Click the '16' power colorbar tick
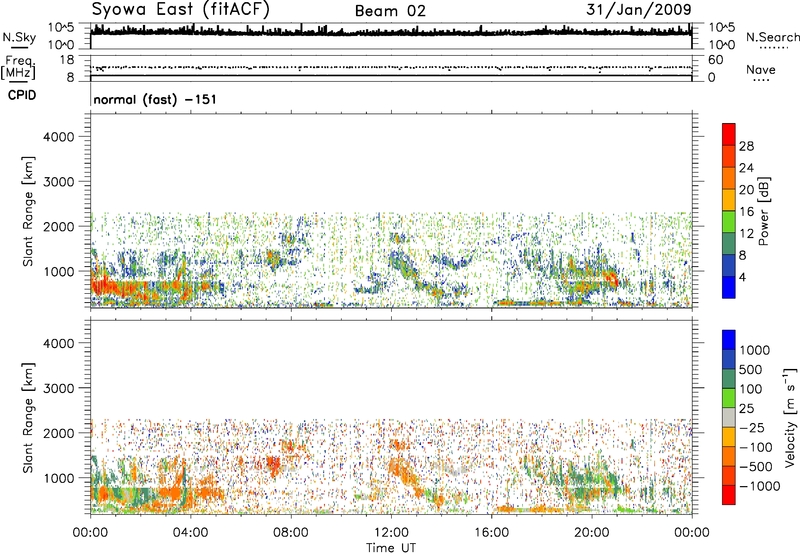This screenshot has height=554, width=800. [746, 212]
